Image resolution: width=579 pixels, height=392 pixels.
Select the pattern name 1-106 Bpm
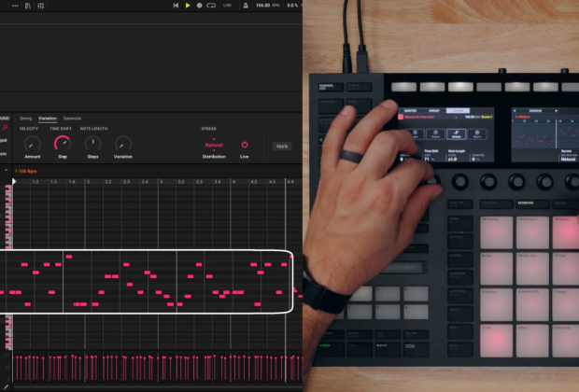click(x=26, y=171)
